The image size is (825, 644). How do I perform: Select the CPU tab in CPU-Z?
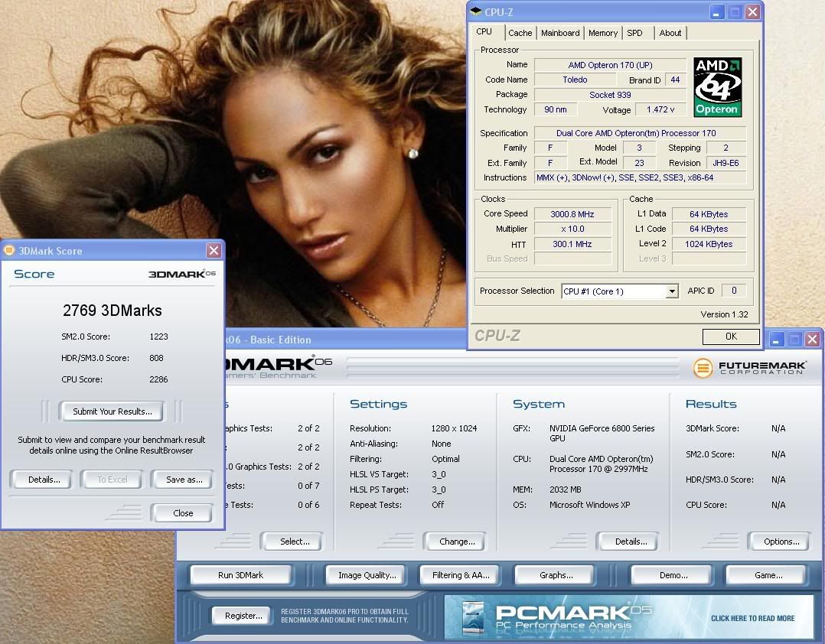[484, 31]
